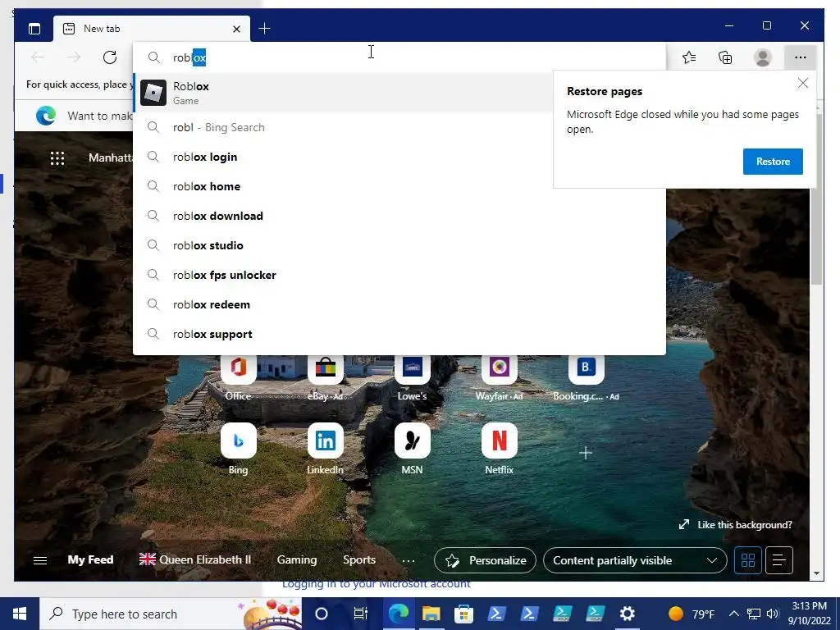
Task: Select roblox fps unlocker suggestion
Action: coord(399,275)
